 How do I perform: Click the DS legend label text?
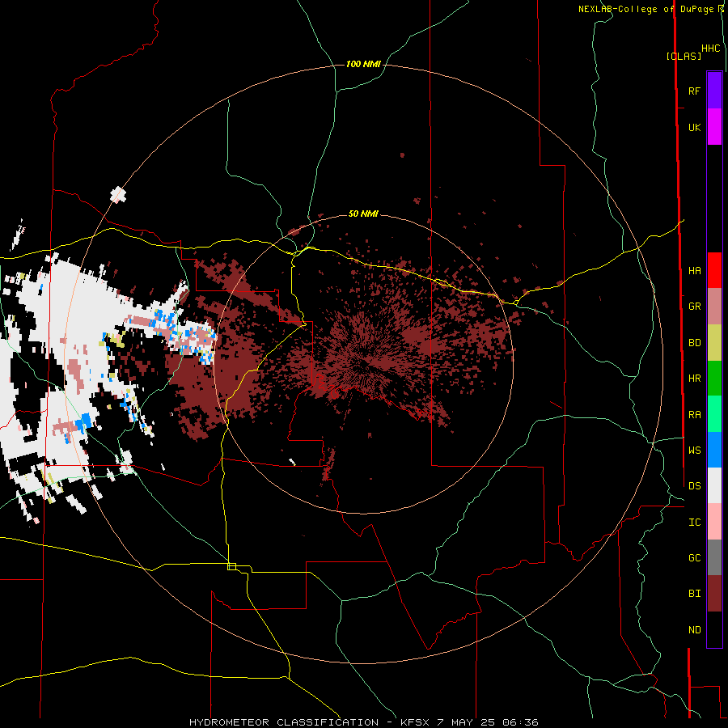[695, 486]
